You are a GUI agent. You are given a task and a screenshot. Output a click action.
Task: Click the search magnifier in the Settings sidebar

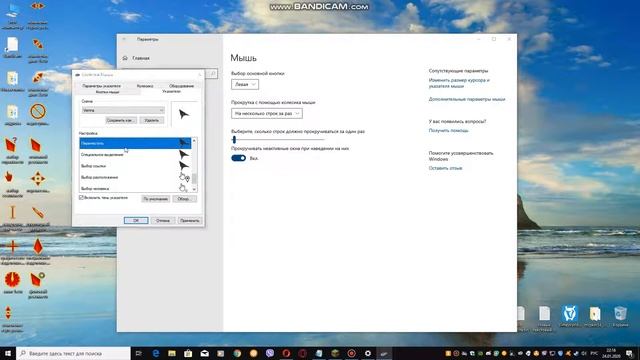213,74
